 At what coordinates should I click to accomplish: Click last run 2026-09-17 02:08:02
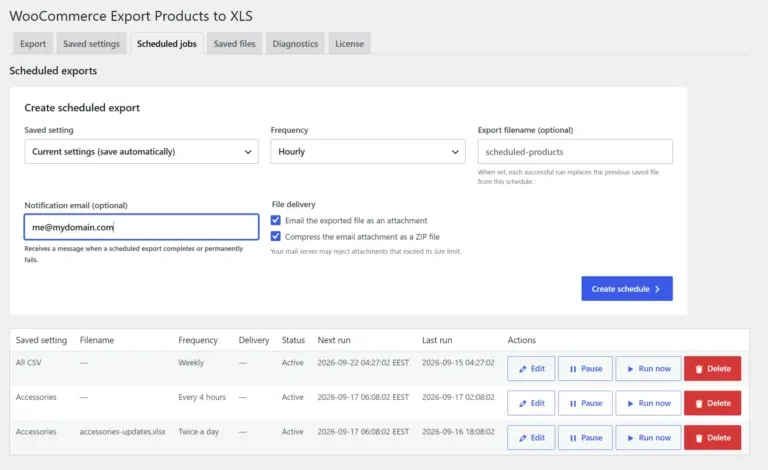(458, 397)
